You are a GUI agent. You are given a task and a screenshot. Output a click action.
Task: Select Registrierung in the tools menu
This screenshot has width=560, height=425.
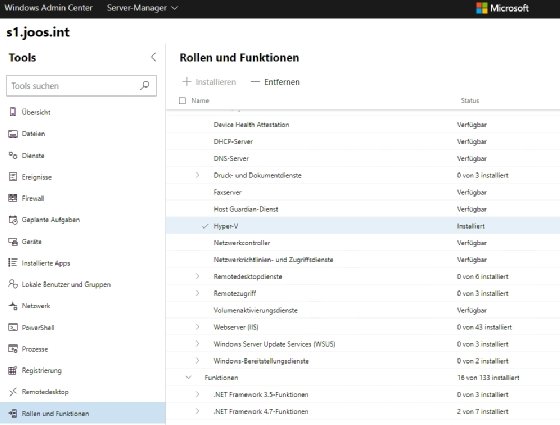pyautogui.click(x=42, y=370)
